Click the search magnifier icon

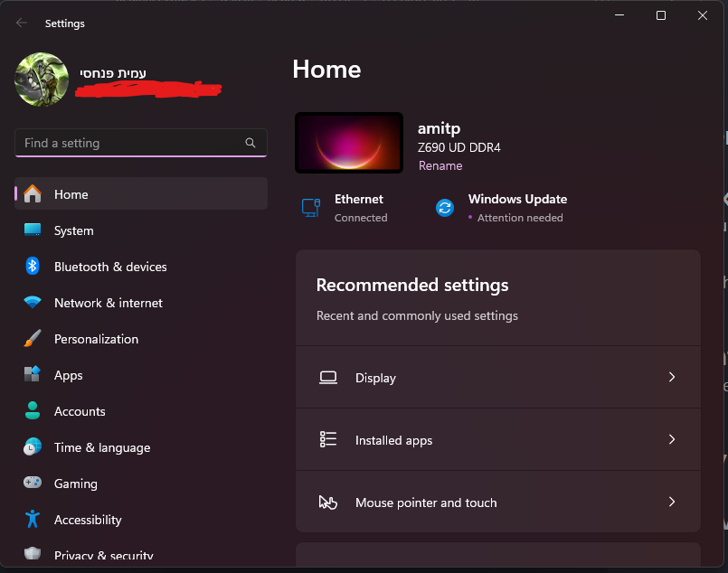pyautogui.click(x=251, y=143)
